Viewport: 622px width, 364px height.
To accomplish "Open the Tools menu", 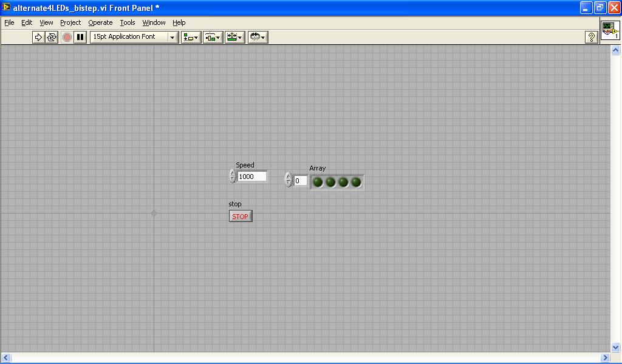I will pyautogui.click(x=128, y=22).
